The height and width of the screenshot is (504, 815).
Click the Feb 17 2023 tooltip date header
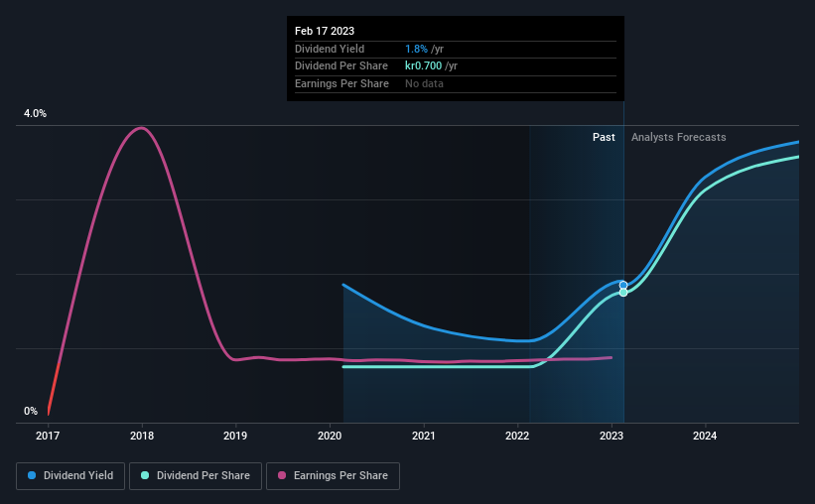coord(325,31)
